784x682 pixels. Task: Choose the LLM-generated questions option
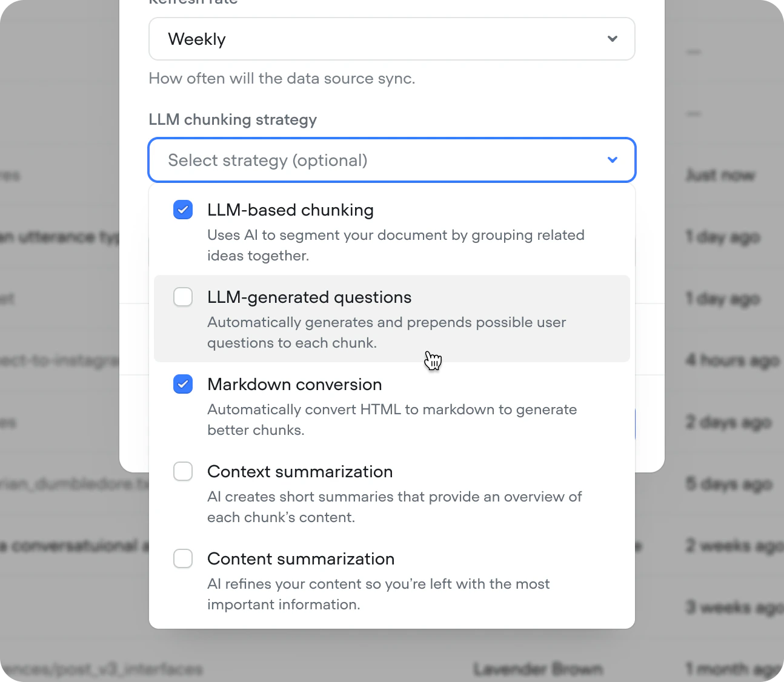tap(392, 319)
